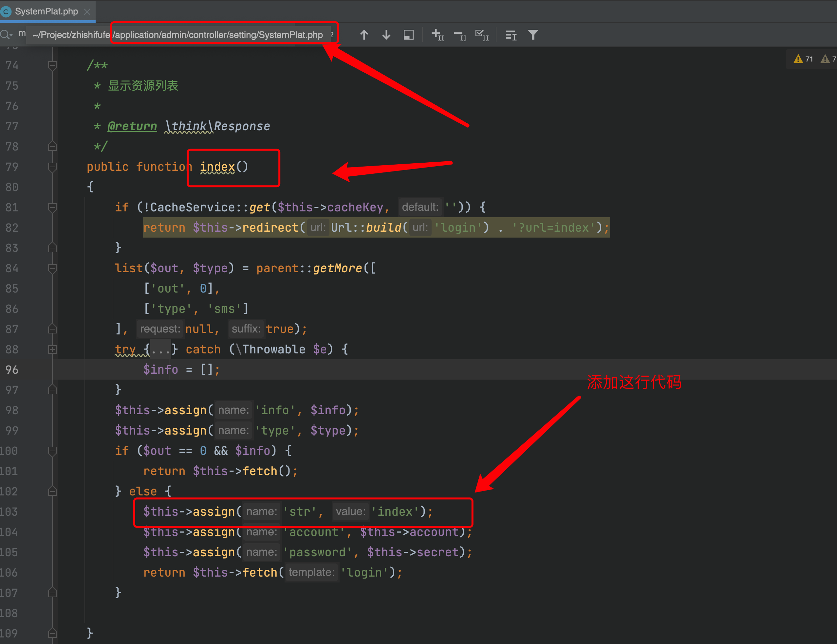
Task: Click line number 103 in the gutter
Action: coord(9,511)
